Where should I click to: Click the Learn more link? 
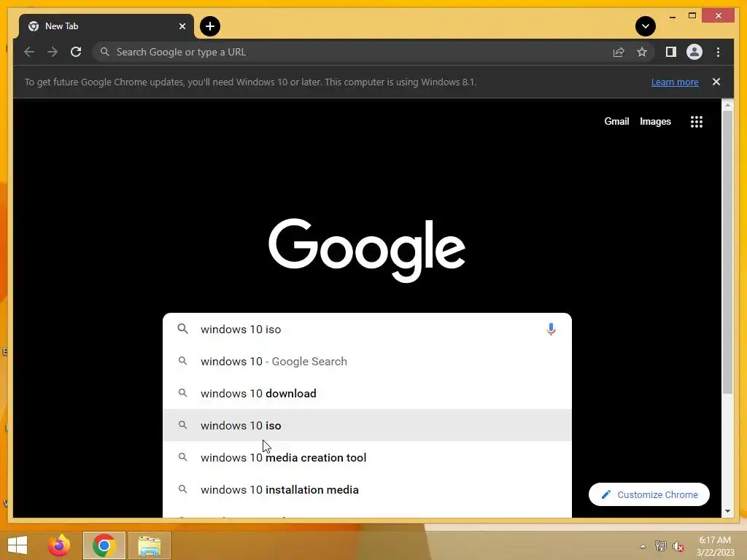coord(675,82)
